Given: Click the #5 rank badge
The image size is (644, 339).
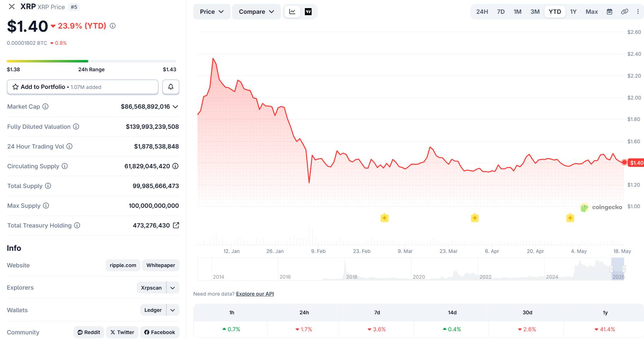Looking at the screenshot, I should click(74, 7).
